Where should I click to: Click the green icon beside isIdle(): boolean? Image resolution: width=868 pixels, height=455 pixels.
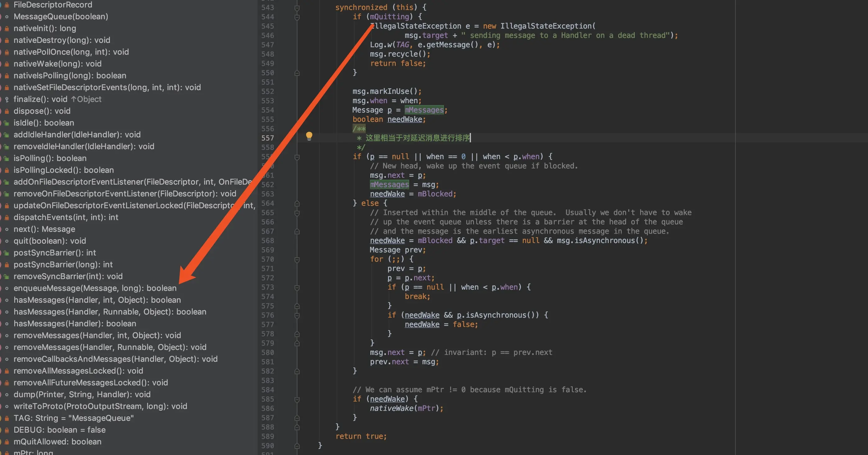tap(7, 123)
